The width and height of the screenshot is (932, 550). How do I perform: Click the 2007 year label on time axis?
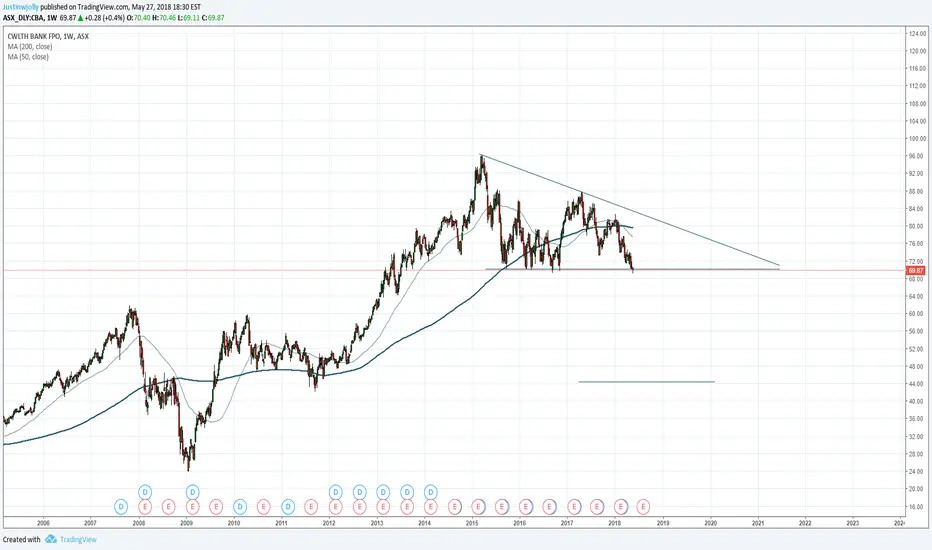[90, 523]
